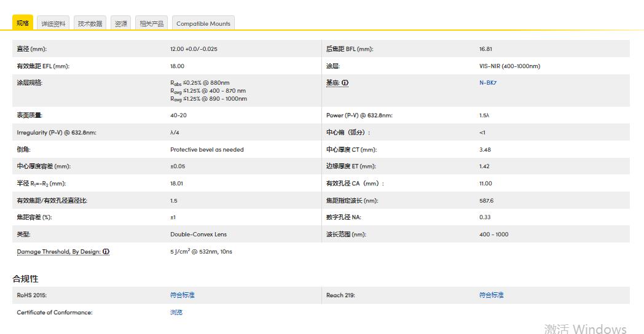Click the Certificate of Conformance label
The width and height of the screenshot is (644, 334).
point(55,313)
